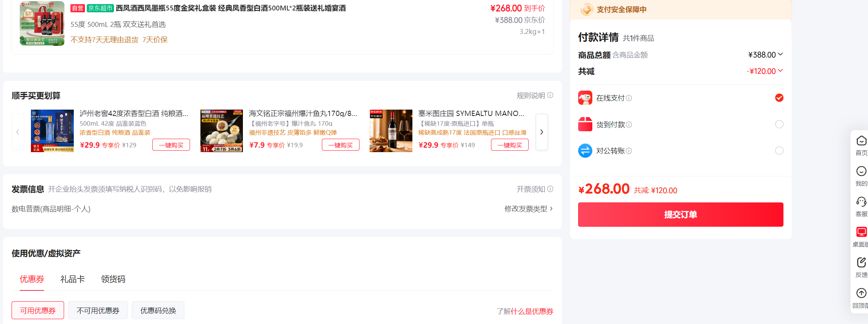Open the 西凤酒 gift box product thumbnail

[x=42, y=23]
